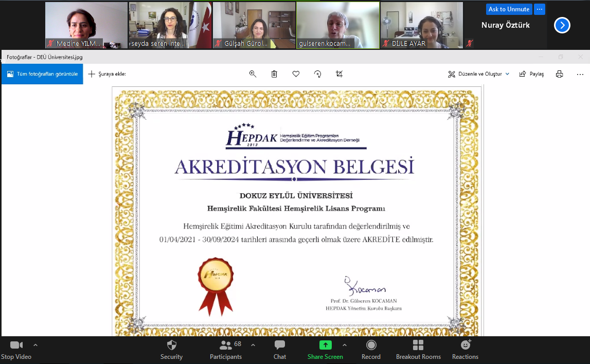
Task: Open the Chat panel
Action: coord(280,350)
